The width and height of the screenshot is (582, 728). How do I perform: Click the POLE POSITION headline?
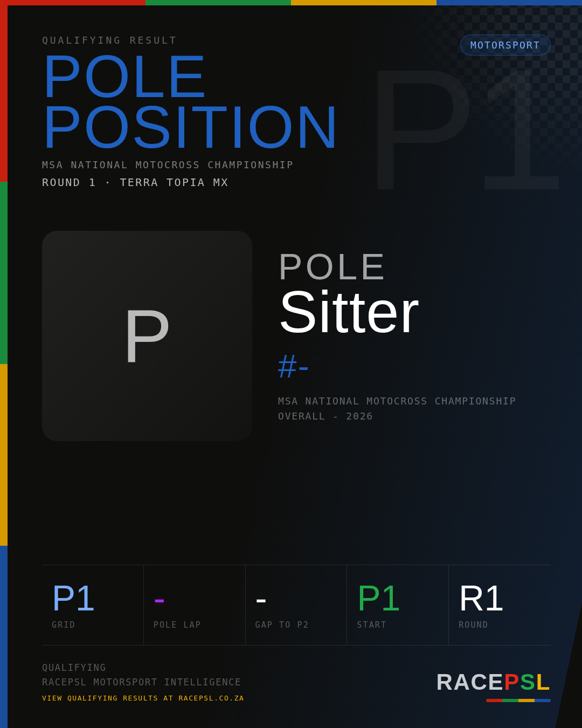point(190,102)
